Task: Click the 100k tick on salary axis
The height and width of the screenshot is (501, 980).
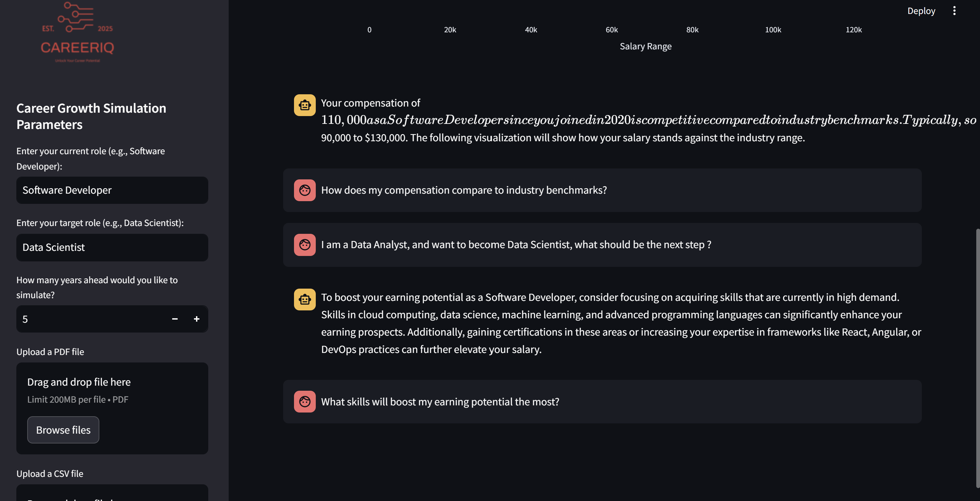Action: point(773,30)
